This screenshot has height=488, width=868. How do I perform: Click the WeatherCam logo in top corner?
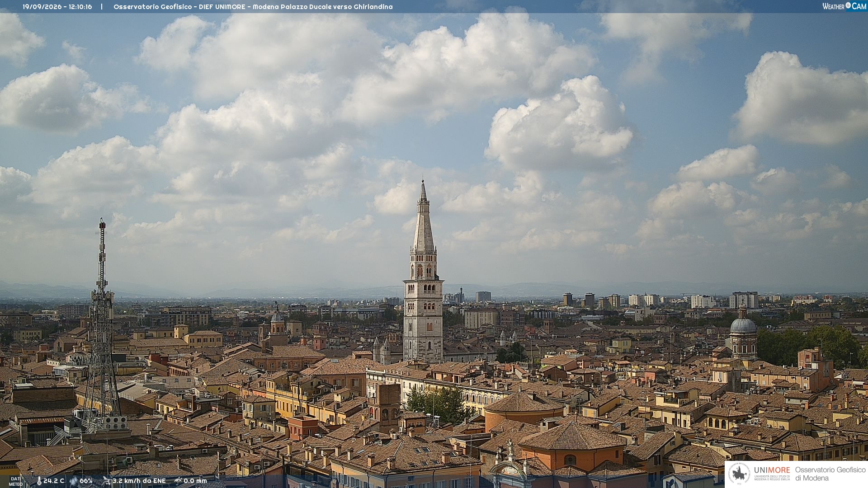click(844, 6)
